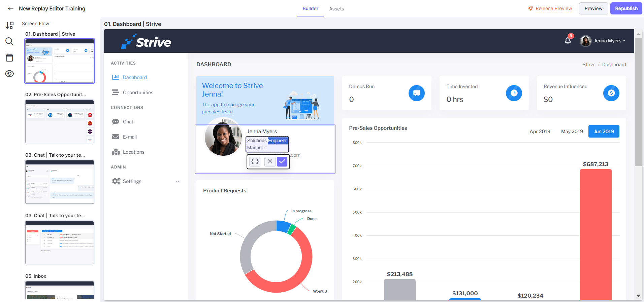Expand the Settings menu chevron
The width and height of the screenshot is (644, 302).
point(178,182)
